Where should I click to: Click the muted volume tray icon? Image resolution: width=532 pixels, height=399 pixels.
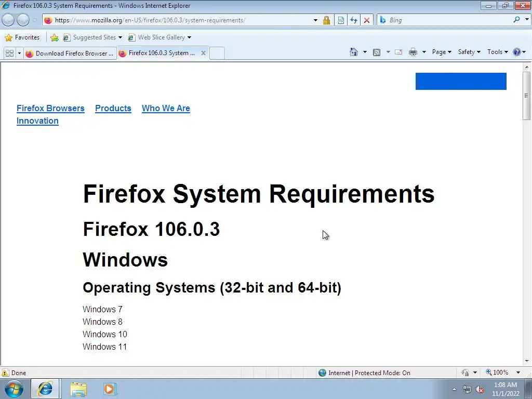pyautogui.click(x=480, y=390)
